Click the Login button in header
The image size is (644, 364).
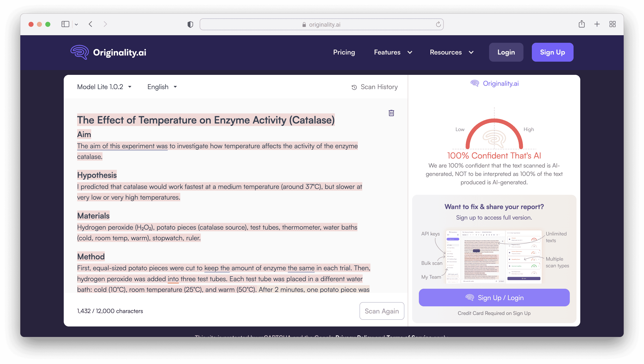pos(506,52)
